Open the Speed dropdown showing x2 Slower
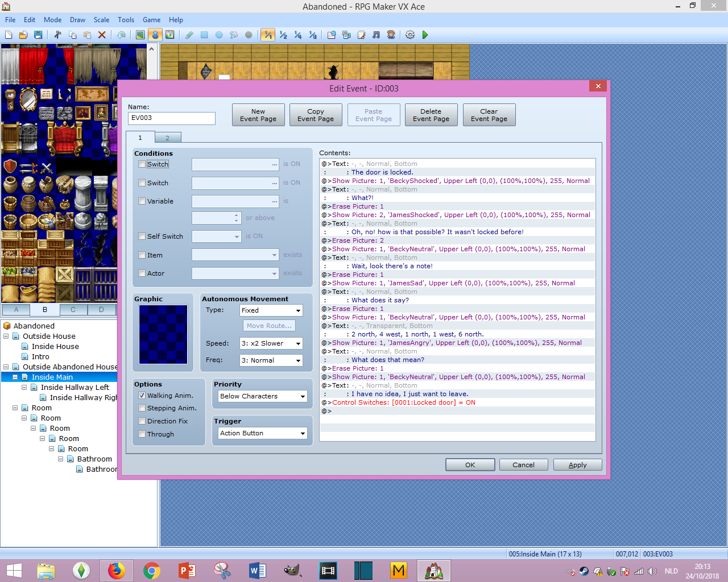Image resolution: width=728 pixels, height=582 pixels. pos(271,343)
